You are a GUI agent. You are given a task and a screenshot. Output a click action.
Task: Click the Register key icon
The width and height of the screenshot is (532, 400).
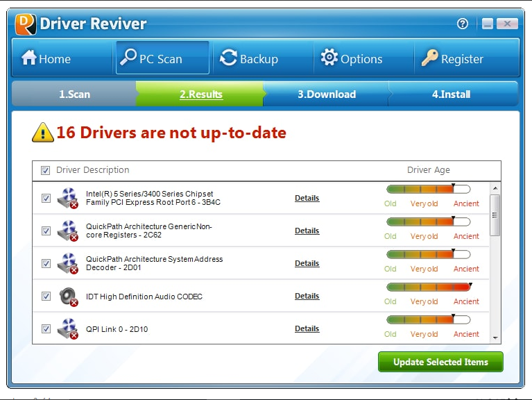429,58
